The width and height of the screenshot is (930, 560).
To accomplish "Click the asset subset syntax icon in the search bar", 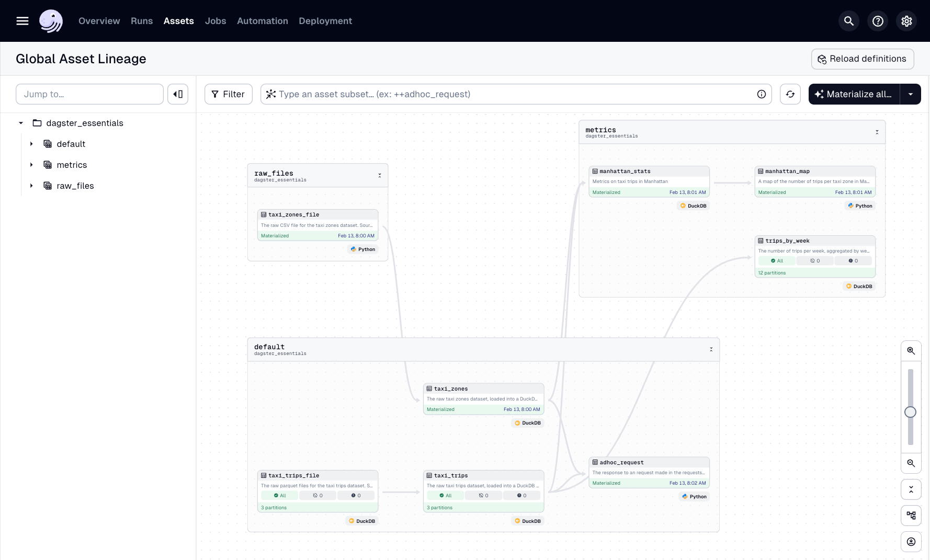I will (x=271, y=94).
